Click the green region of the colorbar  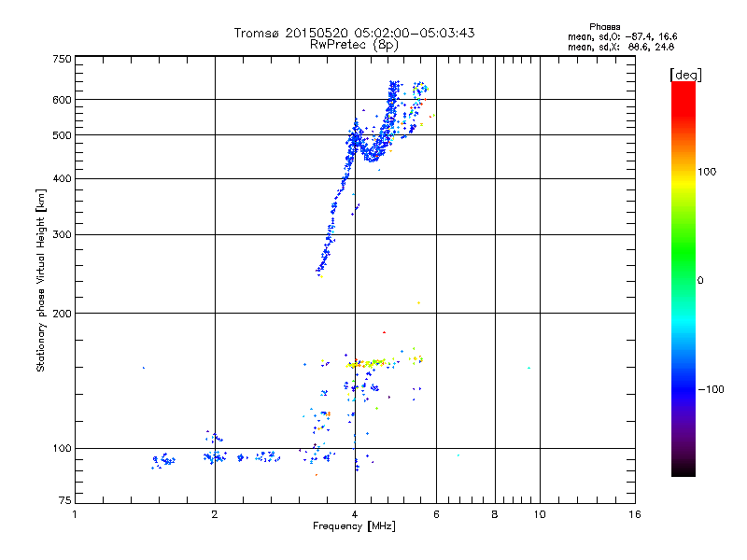(x=684, y=252)
